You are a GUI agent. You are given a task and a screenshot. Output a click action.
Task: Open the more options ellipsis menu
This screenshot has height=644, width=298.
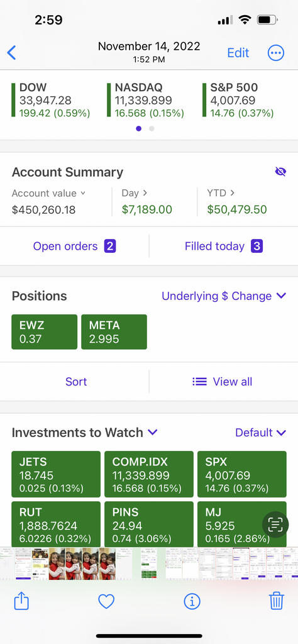click(x=276, y=53)
